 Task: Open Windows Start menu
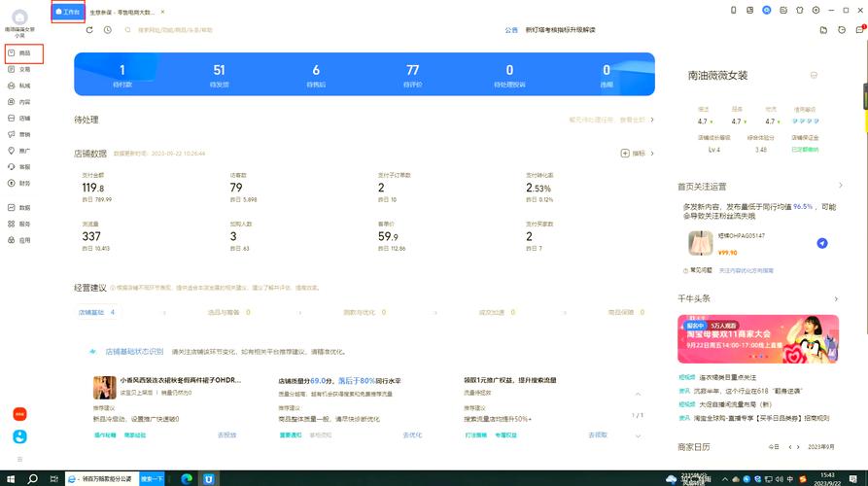point(10,479)
